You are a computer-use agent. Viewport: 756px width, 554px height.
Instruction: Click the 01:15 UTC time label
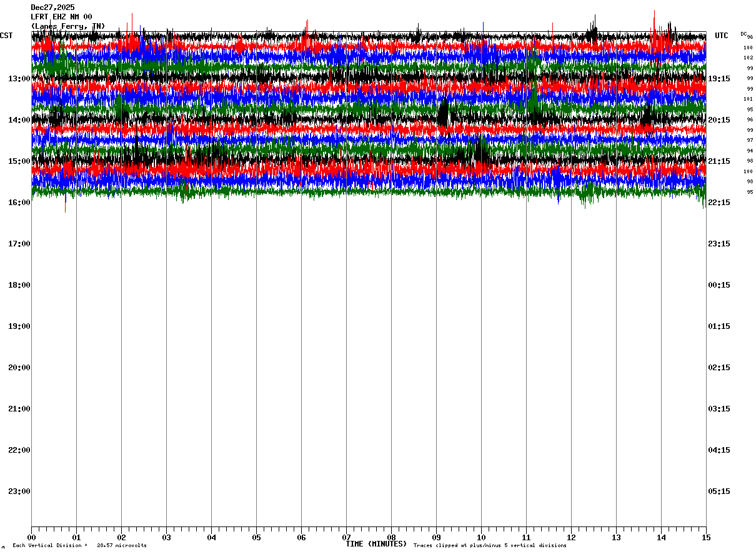[719, 326]
